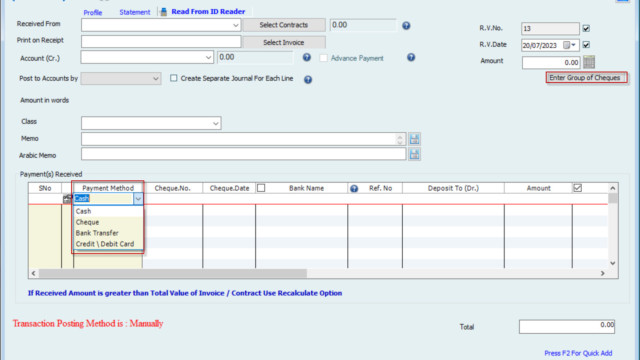Open the Profile link
640x360 pixels.
tap(93, 13)
